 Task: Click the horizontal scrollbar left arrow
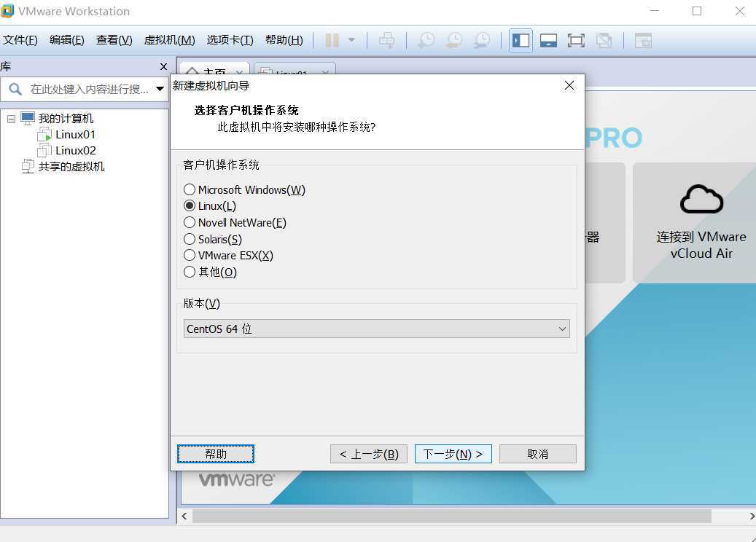click(x=184, y=516)
